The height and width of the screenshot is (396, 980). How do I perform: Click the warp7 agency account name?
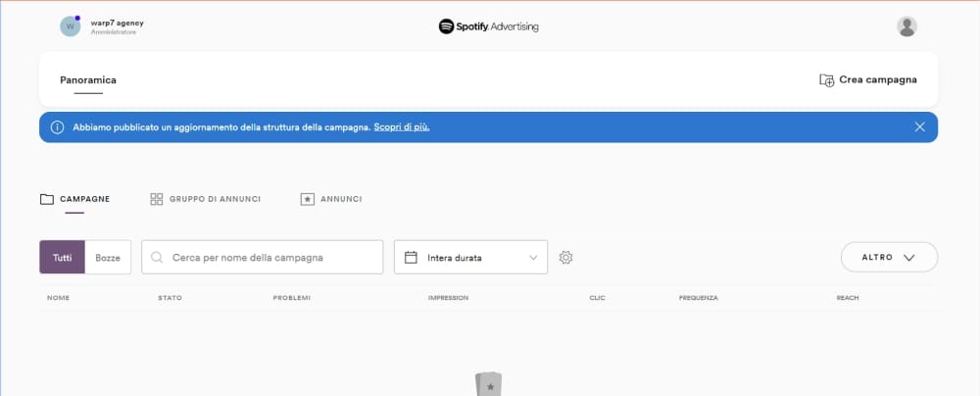[x=117, y=23]
